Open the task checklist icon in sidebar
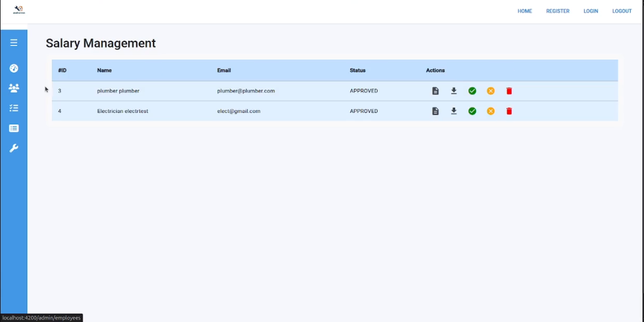The height and width of the screenshot is (322, 644). point(14,108)
